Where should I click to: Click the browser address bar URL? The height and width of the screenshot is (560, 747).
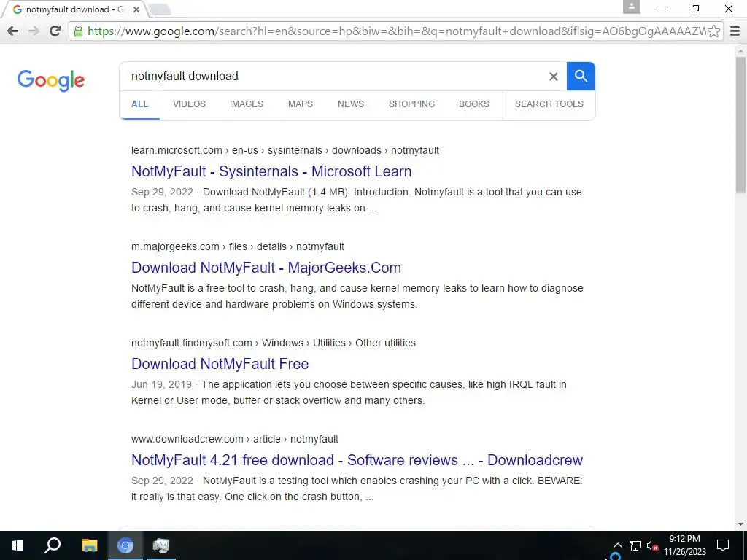tap(395, 31)
